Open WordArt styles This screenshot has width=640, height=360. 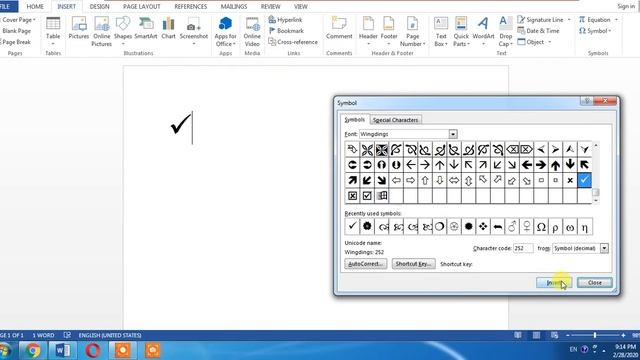[x=483, y=31]
